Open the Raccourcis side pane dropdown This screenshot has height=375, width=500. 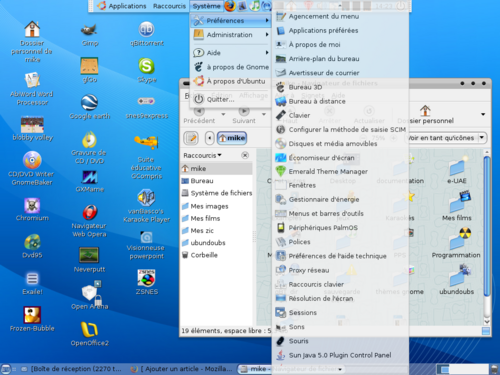pyautogui.click(x=202, y=155)
